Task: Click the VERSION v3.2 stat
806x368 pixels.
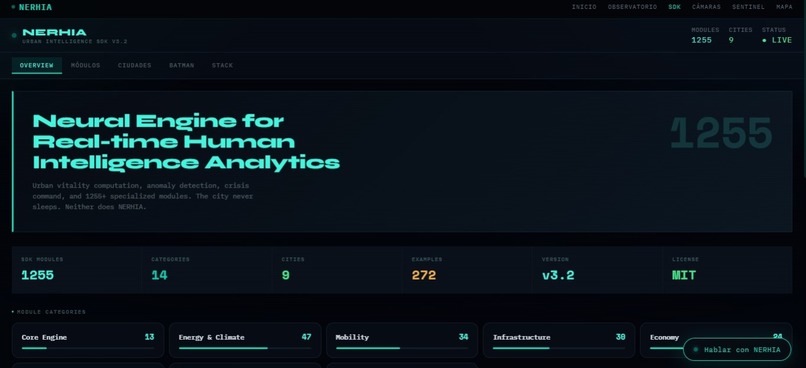Action: 597,269
